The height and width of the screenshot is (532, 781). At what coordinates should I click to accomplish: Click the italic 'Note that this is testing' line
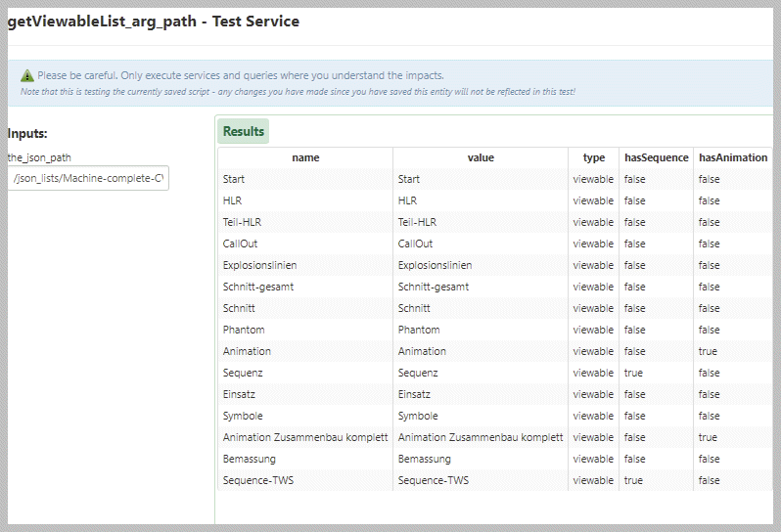point(298,92)
